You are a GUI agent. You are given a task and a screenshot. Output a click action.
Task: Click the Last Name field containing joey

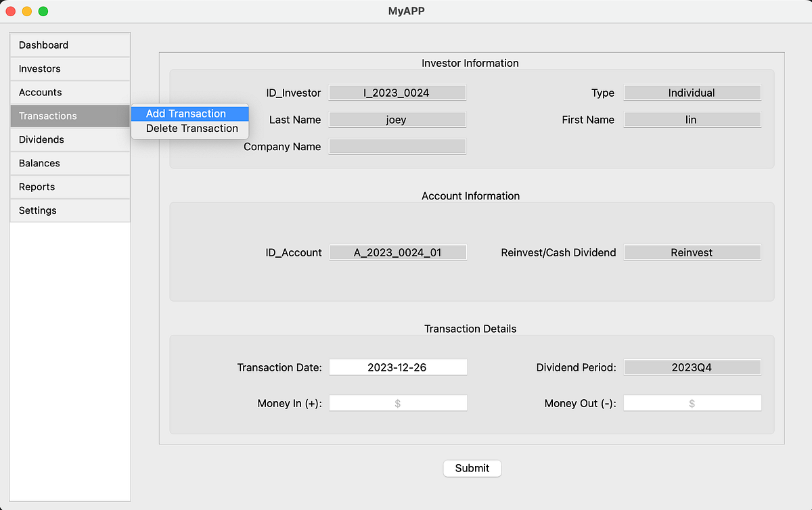pyautogui.click(x=397, y=119)
